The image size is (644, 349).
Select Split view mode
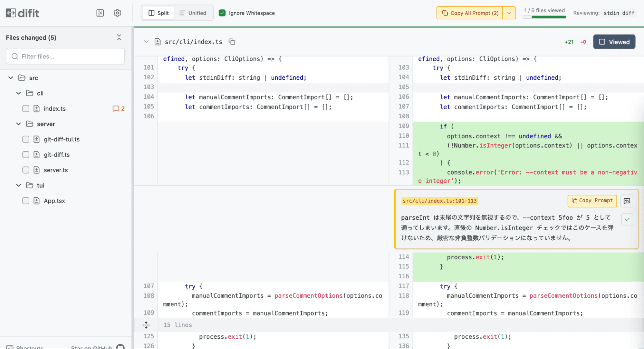[x=159, y=13]
